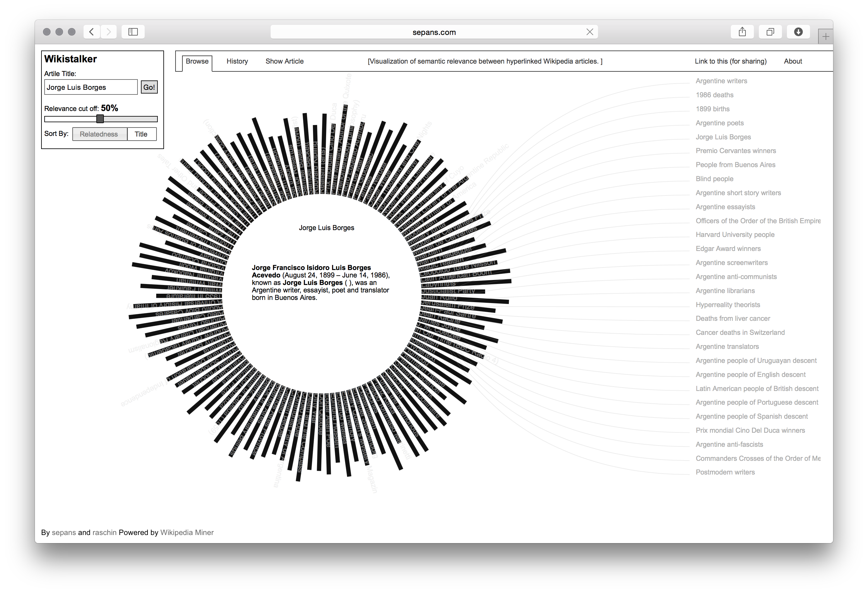
Task: Sort by Title toggle
Action: point(141,134)
